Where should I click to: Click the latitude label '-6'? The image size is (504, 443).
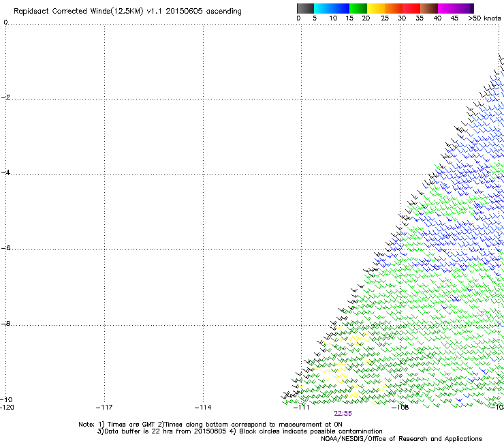point(5,248)
